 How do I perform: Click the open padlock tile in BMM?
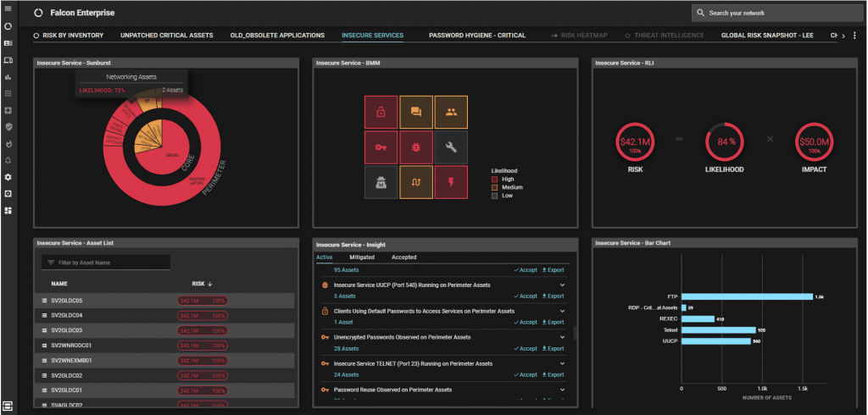[381, 113]
